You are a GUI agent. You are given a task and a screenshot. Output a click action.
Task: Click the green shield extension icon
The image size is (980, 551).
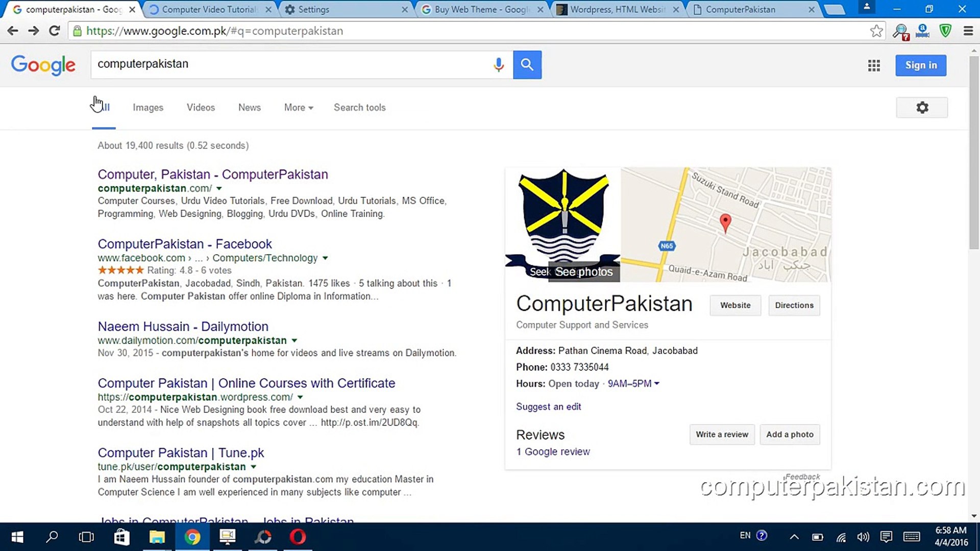click(x=945, y=31)
